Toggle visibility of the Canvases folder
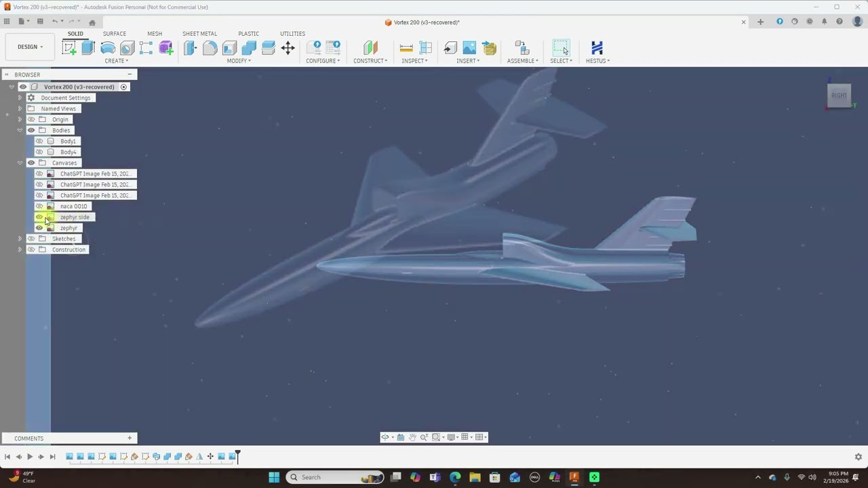This screenshot has width=868, height=488. 31,163
